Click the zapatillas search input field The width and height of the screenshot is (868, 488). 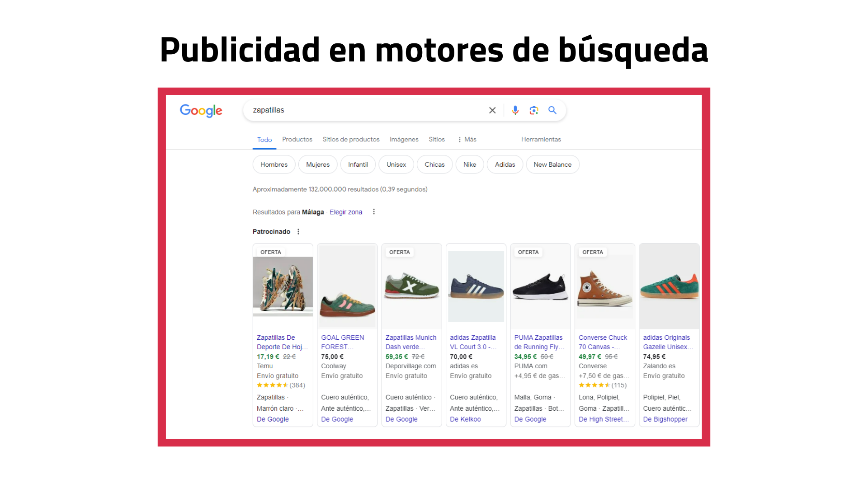tap(366, 110)
